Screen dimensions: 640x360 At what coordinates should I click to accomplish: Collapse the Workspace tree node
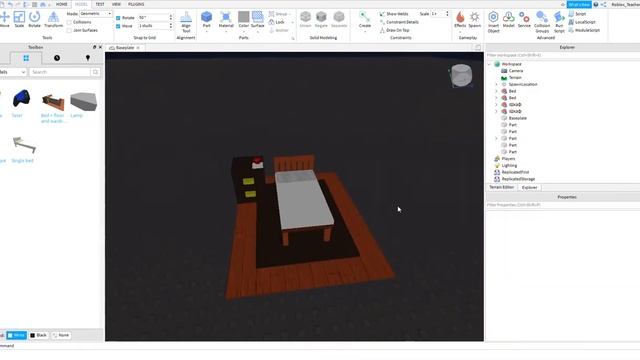pos(489,64)
